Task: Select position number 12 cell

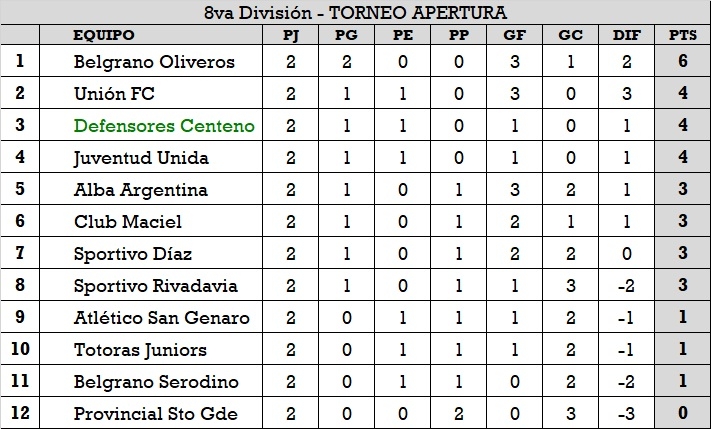Action: (20, 414)
